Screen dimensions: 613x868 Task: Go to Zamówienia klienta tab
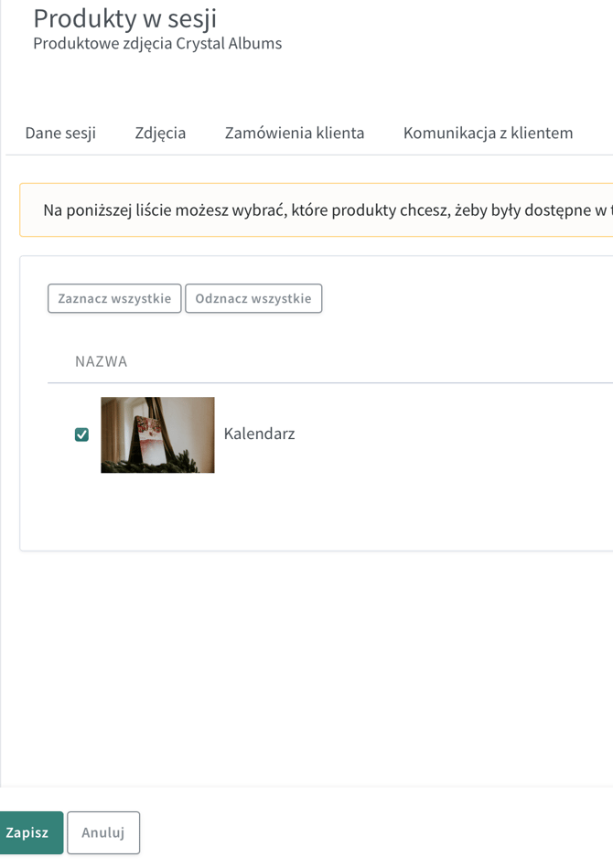click(295, 133)
